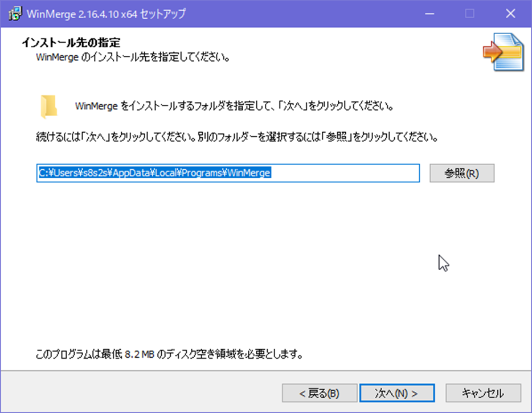
Task: Click the yellow folder icon
Action: pos(48,107)
